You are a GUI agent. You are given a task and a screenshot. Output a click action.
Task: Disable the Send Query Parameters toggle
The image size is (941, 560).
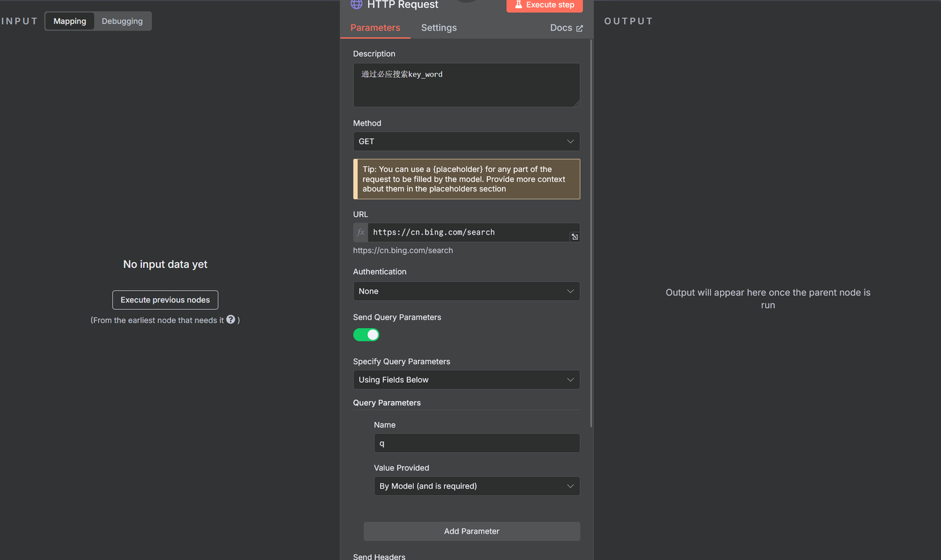tap(366, 335)
